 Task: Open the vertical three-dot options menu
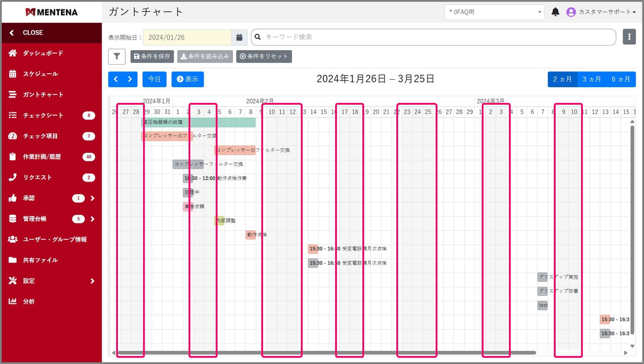click(629, 37)
